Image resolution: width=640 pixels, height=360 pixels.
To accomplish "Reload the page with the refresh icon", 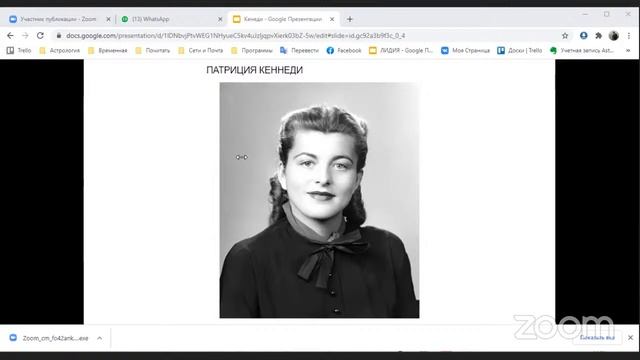I will point(40,36).
